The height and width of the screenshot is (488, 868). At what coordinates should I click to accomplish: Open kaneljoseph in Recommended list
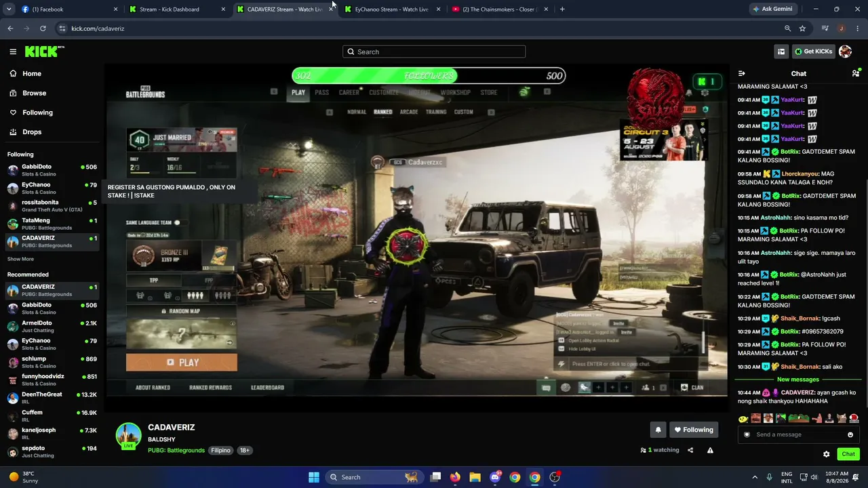click(x=53, y=434)
